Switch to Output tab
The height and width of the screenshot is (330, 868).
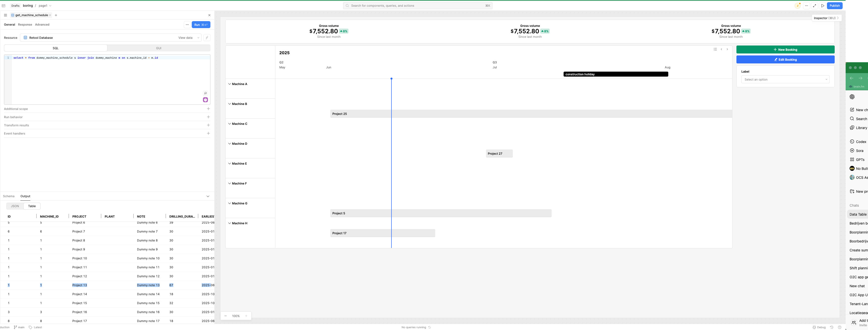point(25,196)
